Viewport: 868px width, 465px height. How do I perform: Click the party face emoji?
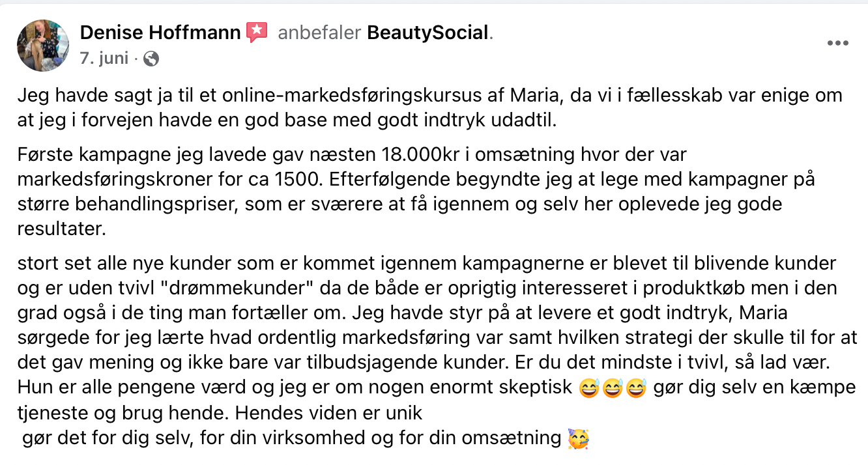(577, 438)
